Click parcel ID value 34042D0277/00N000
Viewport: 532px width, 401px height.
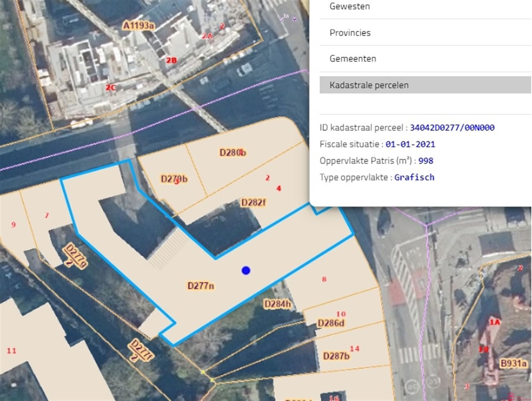[452, 128]
